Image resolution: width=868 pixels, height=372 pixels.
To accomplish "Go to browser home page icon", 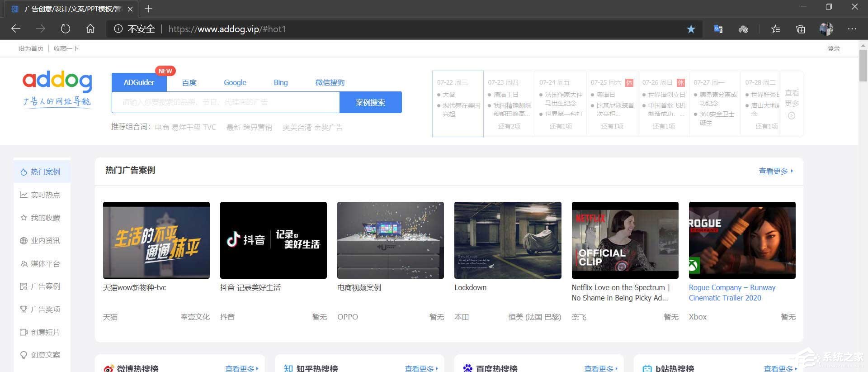I will 90,29.
